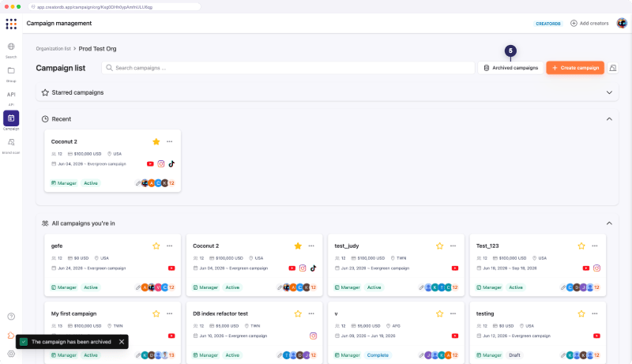Image resolution: width=632 pixels, height=364 pixels.
Task: Open more options menu for v campaign
Action: tap(453, 313)
